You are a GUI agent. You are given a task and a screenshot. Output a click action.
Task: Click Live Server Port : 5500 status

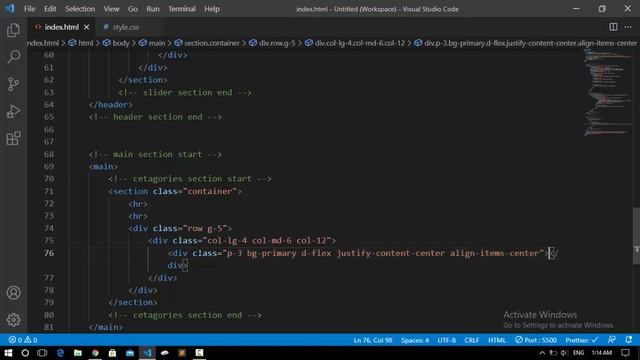pyautogui.click(x=536, y=340)
